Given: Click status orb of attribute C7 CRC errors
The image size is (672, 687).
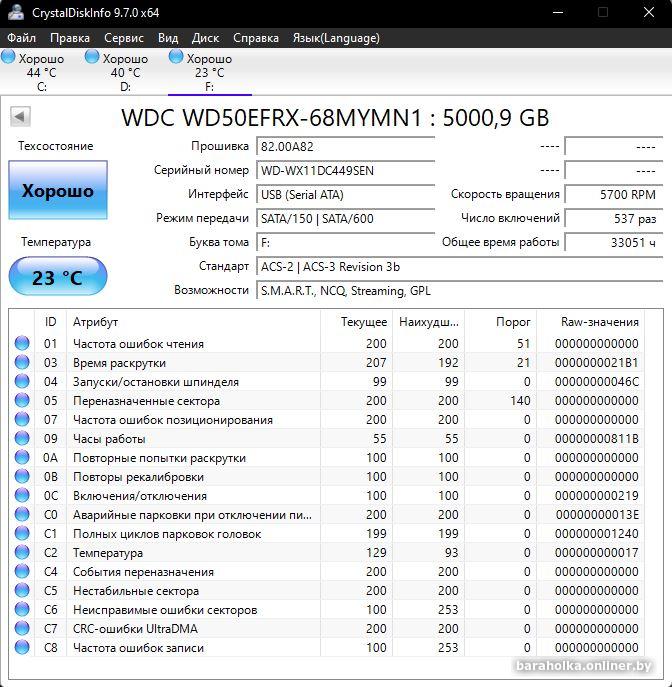Looking at the screenshot, I should pos(22,628).
